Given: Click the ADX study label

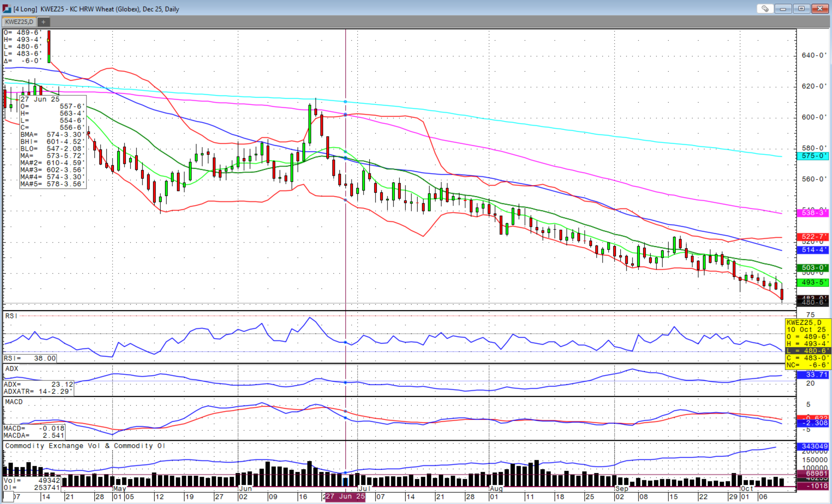Looking at the screenshot, I should tap(12, 369).
